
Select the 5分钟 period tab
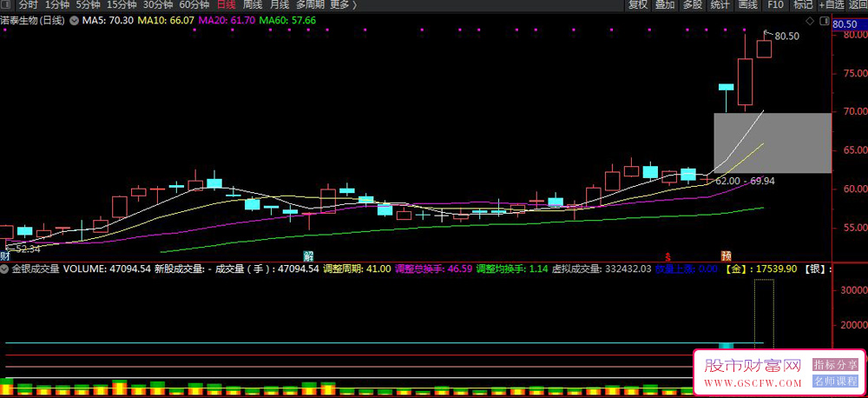pos(88,5)
